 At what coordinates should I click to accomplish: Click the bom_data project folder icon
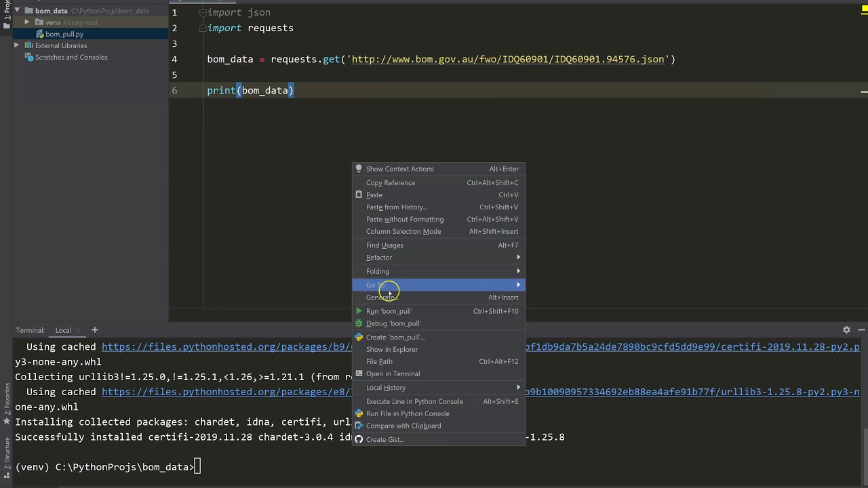click(28, 11)
